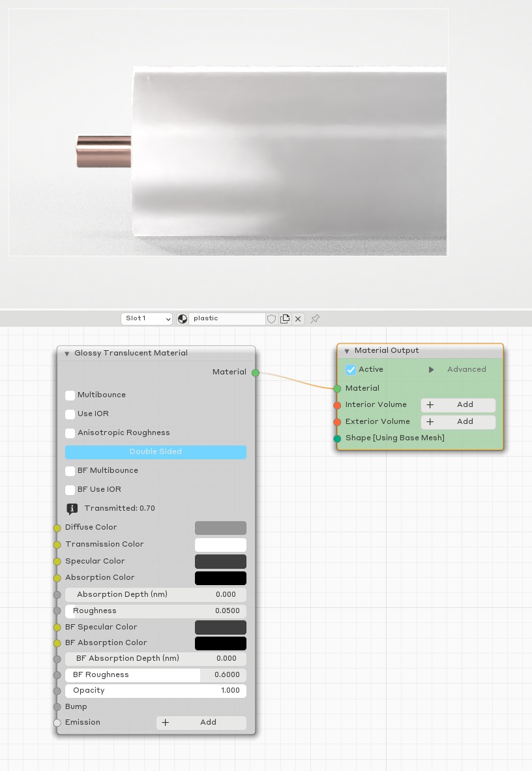Uncheck Active in Material Output
Screen dimensions: 532x771
click(351, 370)
